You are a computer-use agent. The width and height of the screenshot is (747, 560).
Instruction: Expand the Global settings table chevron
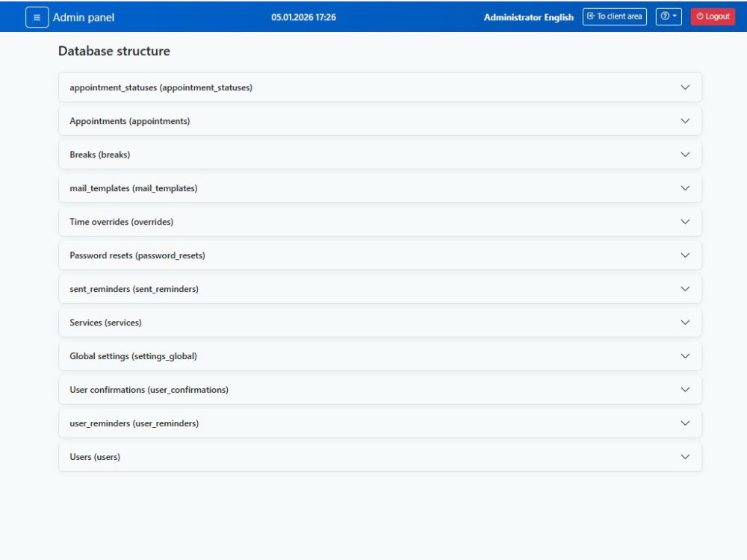click(x=685, y=356)
